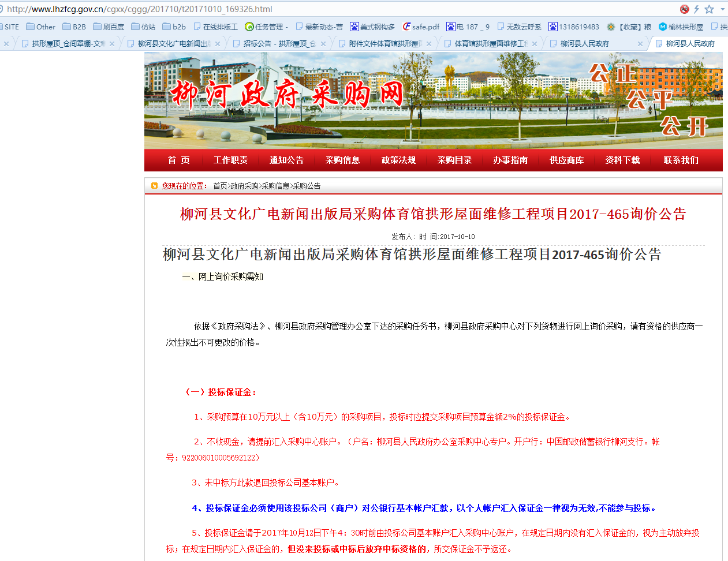728x561 pixels.
Task: Switch to the 招标公告 - 拱形屋顶 tab
Action: [x=279, y=43]
